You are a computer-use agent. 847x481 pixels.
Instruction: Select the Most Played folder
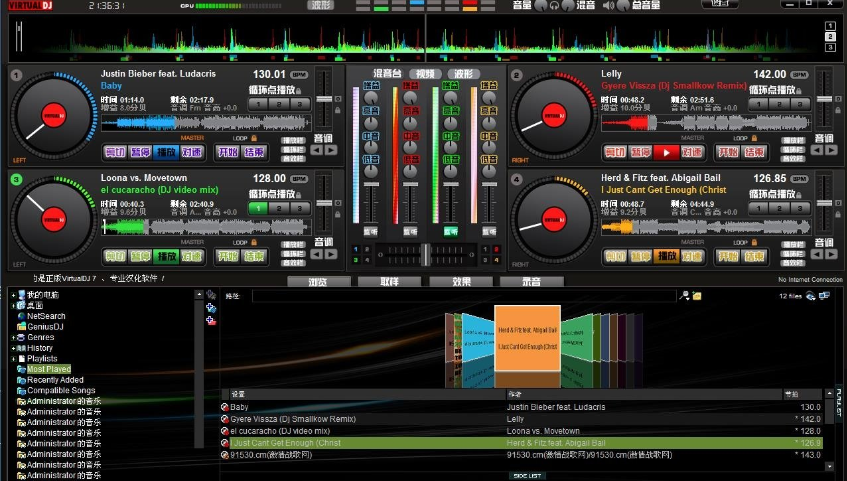click(49, 369)
